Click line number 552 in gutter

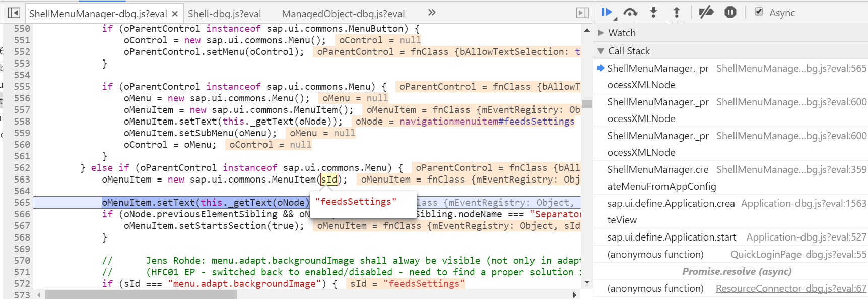[22, 51]
